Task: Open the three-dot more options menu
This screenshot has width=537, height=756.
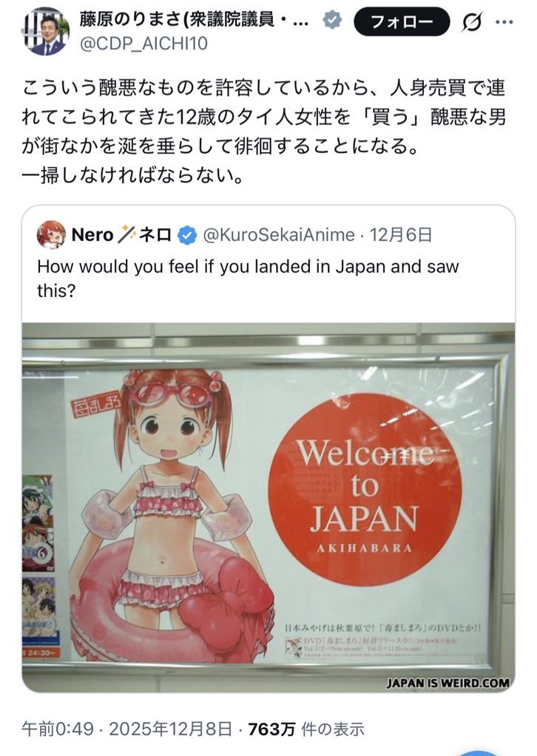Action: [504, 22]
